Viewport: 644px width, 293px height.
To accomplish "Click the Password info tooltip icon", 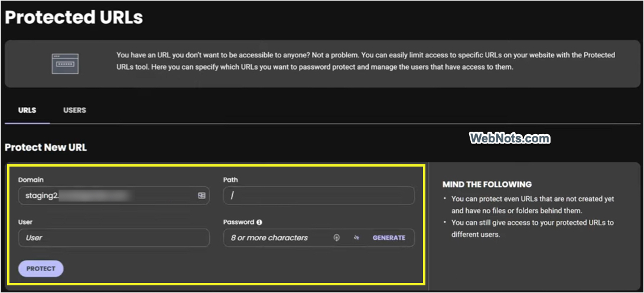I will point(259,223).
